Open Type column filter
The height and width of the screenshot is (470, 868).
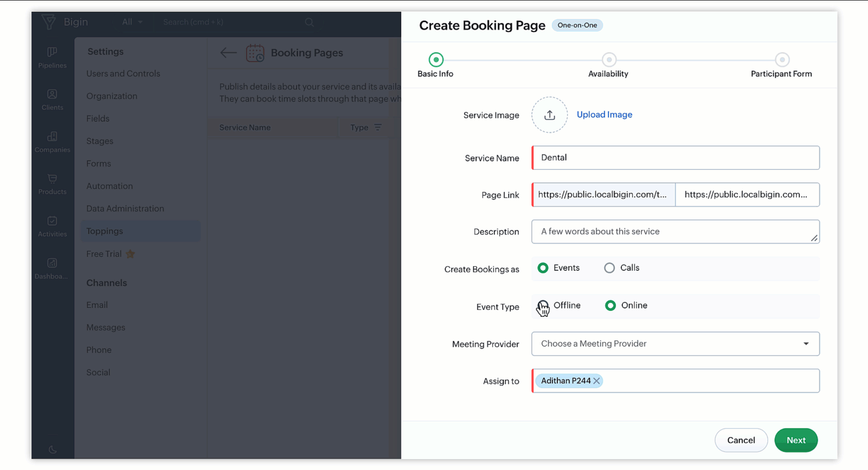pyautogui.click(x=378, y=128)
